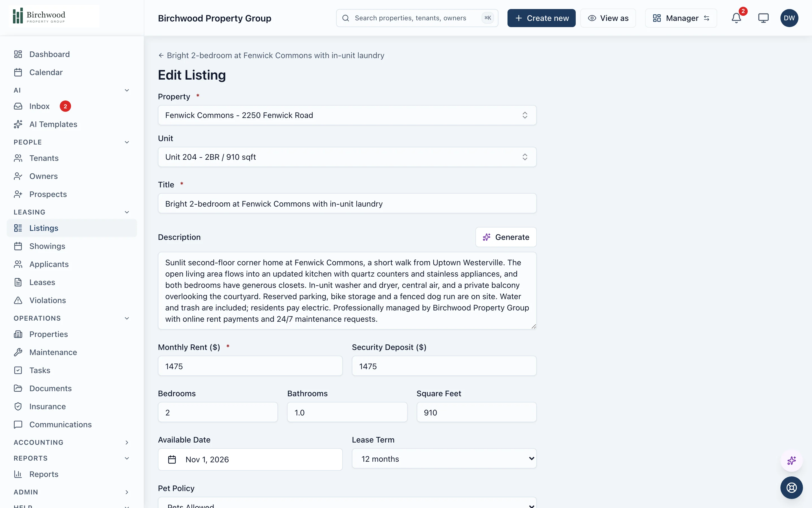Switch the Manager role selector
The height and width of the screenshot is (508, 812).
point(681,18)
